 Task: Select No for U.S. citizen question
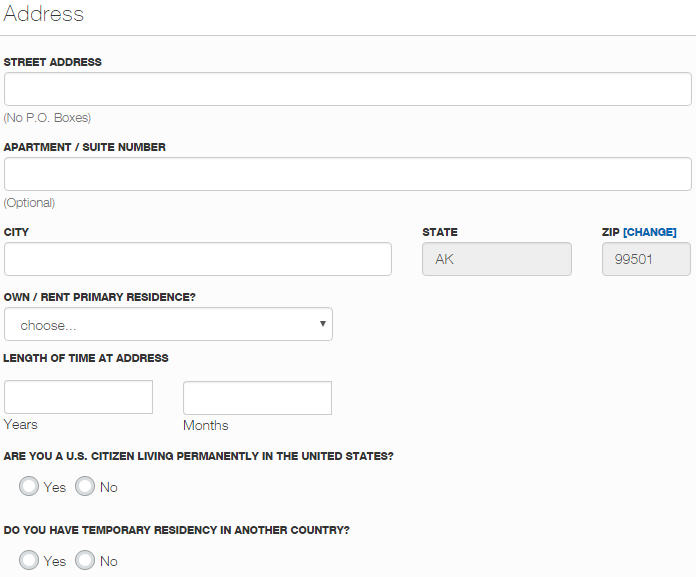pos(85,486)
